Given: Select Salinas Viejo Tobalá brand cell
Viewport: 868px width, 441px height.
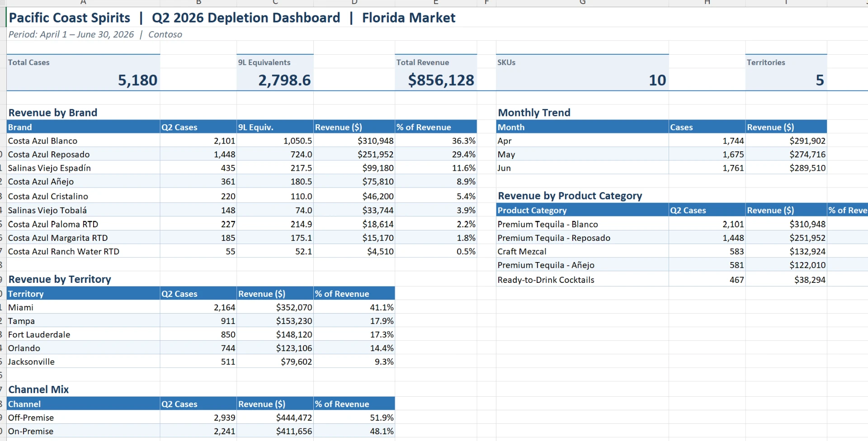Looking at the screenshot, I should [x=83, y=210].
